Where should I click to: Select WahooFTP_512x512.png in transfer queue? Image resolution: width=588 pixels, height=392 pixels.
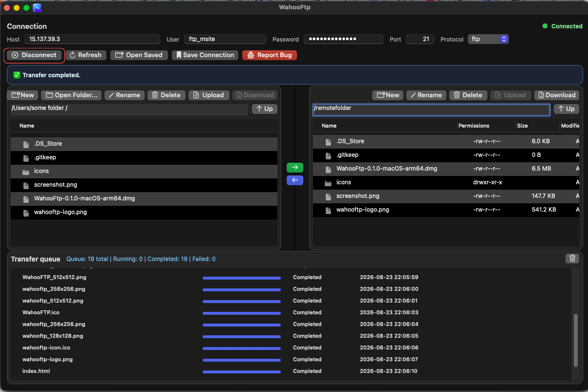[54, 277]
